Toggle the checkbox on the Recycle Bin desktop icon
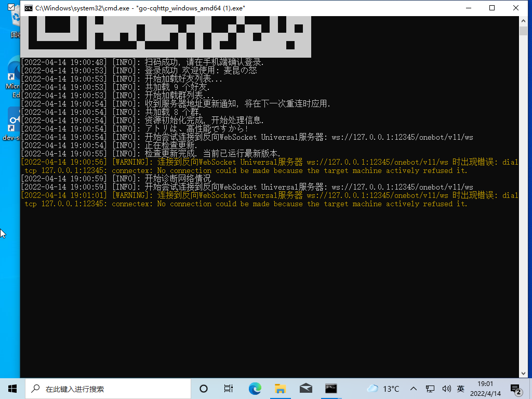This screenshot has height=399, width=532. 11,7
